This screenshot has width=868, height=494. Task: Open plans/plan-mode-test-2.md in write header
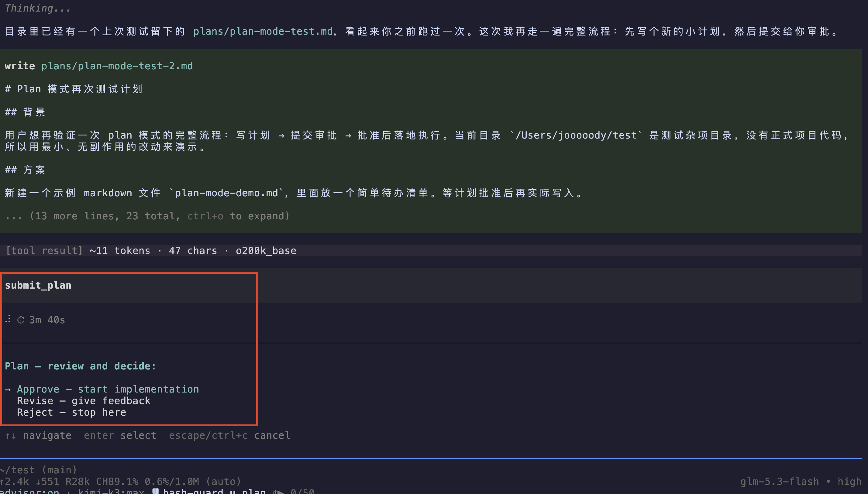point(117,66)
